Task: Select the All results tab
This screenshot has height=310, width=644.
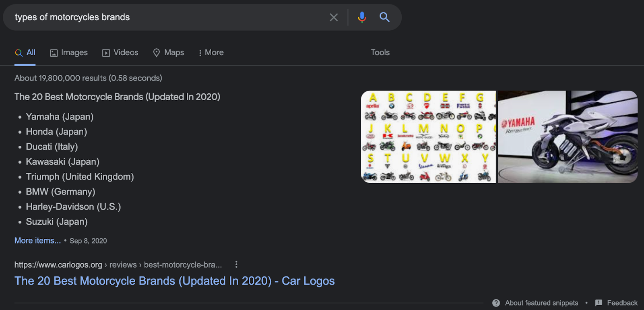Action: pos(25,53)
